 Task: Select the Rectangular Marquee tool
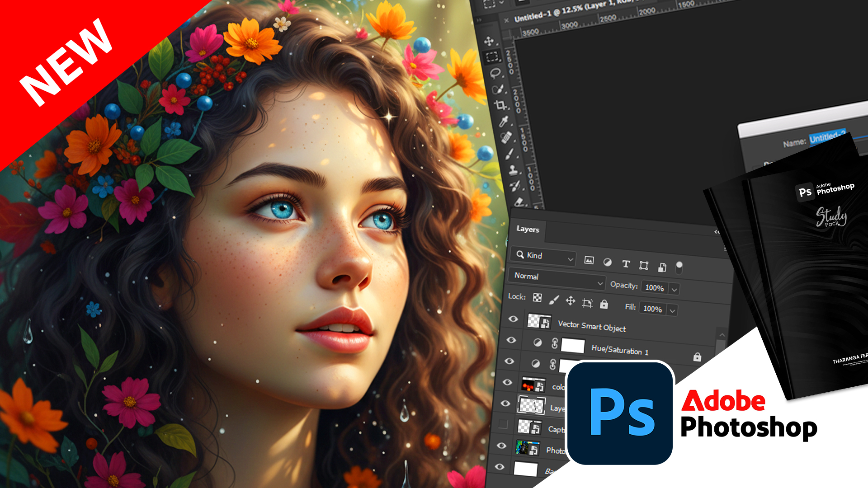pyautogui.click(x=491, y=56)
